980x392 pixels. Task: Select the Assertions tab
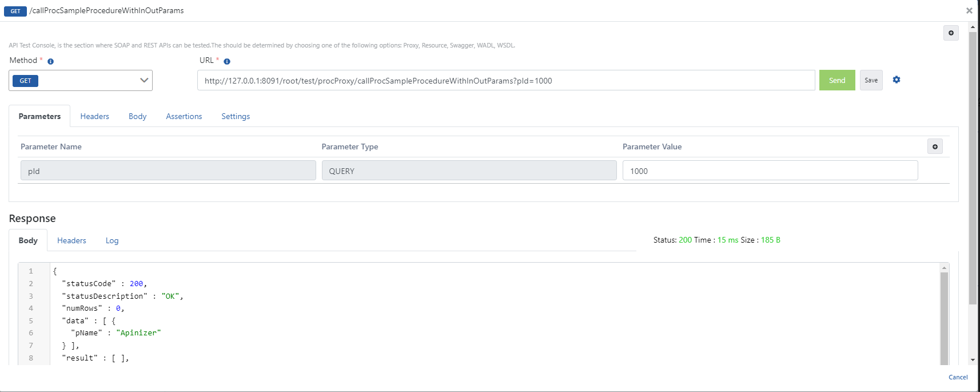[184, 116]
